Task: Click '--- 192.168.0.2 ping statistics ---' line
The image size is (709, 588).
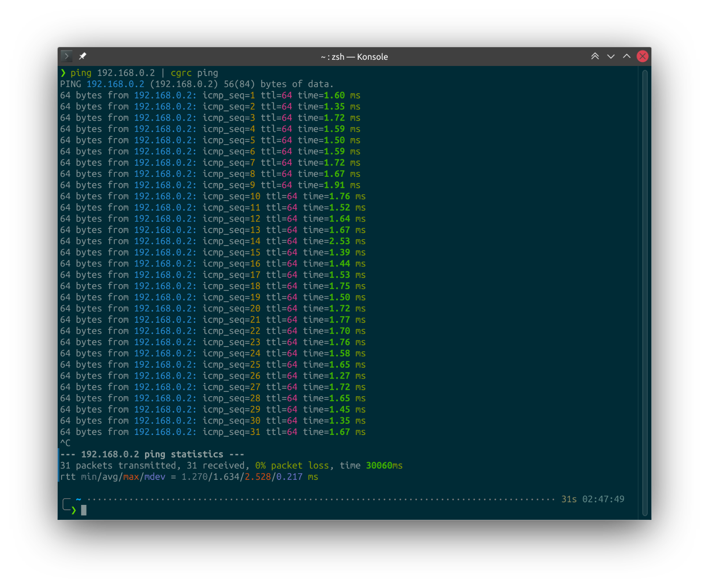Action: pyautogui.click(x=152, y=454)
